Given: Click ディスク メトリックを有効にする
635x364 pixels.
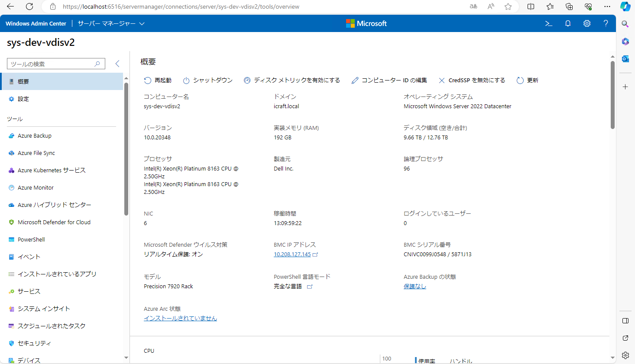Looking at the screenshot, I should 292,80.
